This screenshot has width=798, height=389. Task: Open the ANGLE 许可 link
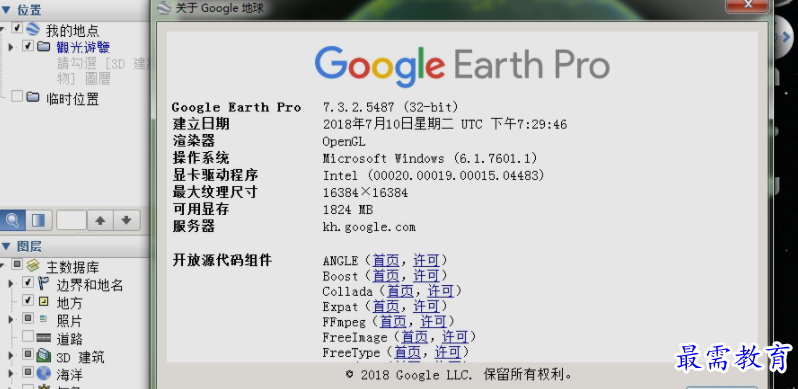pos(426,261)
